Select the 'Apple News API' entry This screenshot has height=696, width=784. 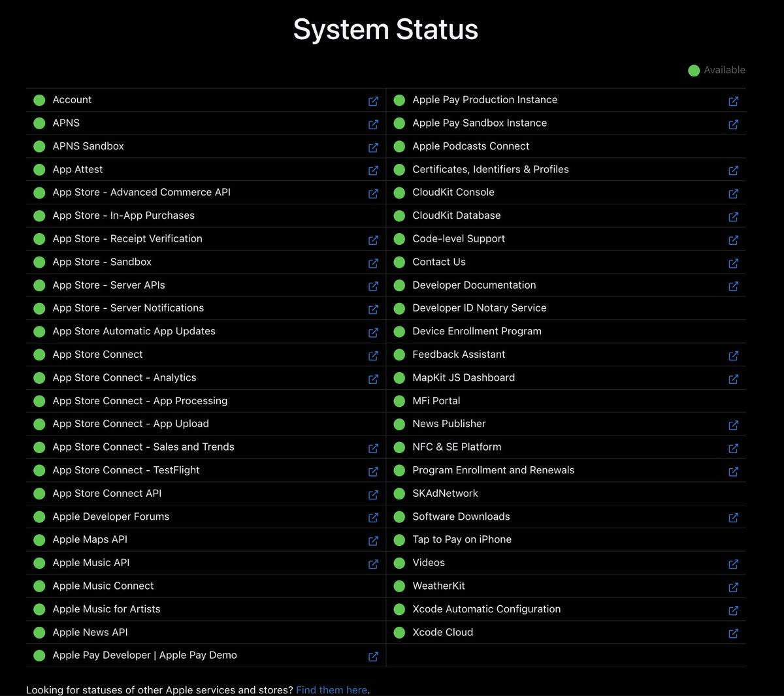point(90,632)
